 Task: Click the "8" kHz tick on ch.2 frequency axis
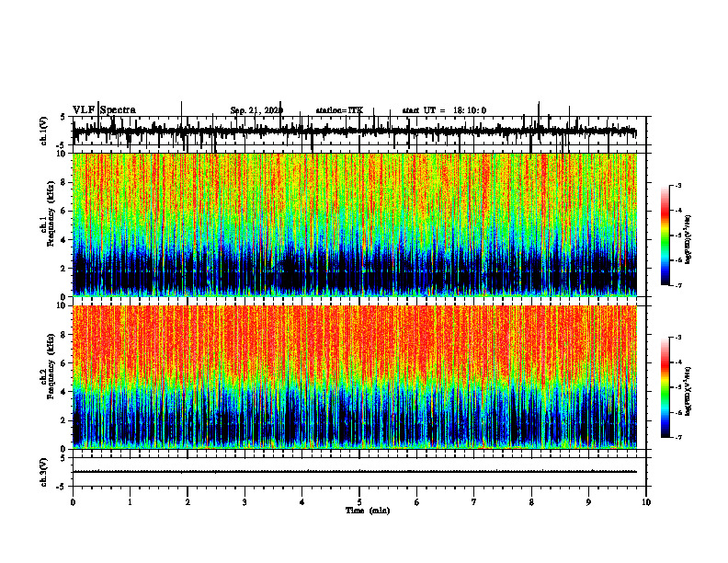point(65,335)
